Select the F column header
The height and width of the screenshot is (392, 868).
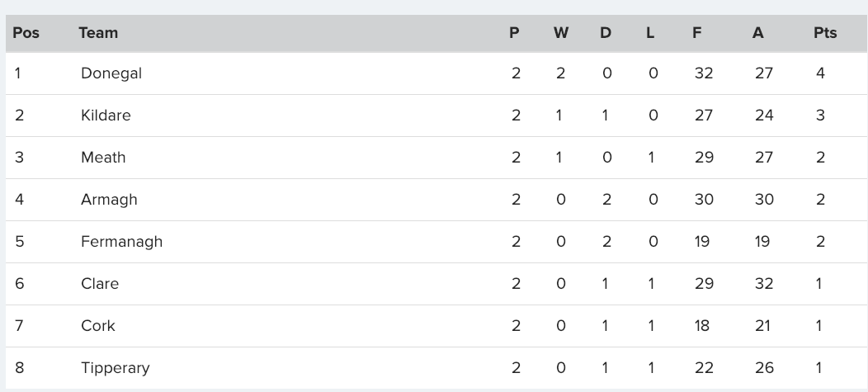697,33
